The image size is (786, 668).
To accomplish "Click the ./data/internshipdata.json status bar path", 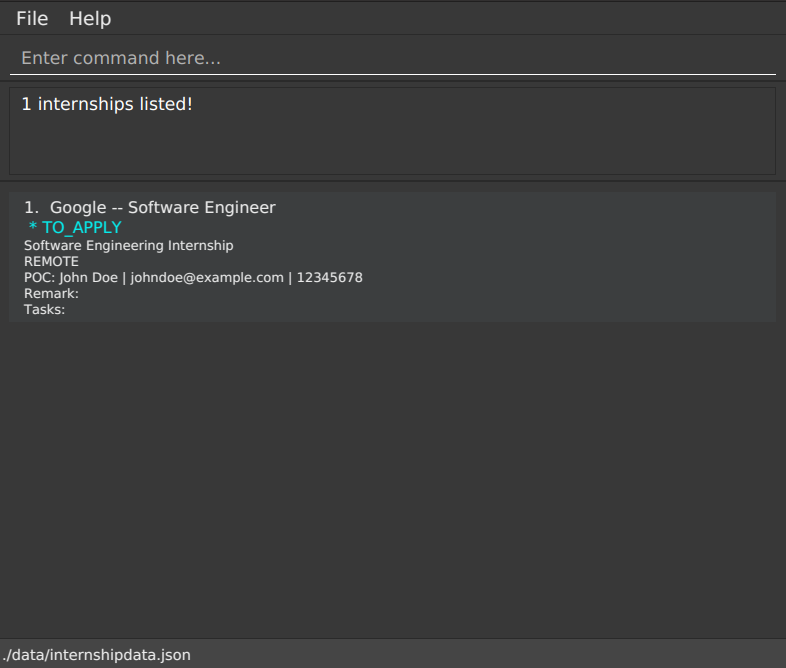I will (96, 655).
